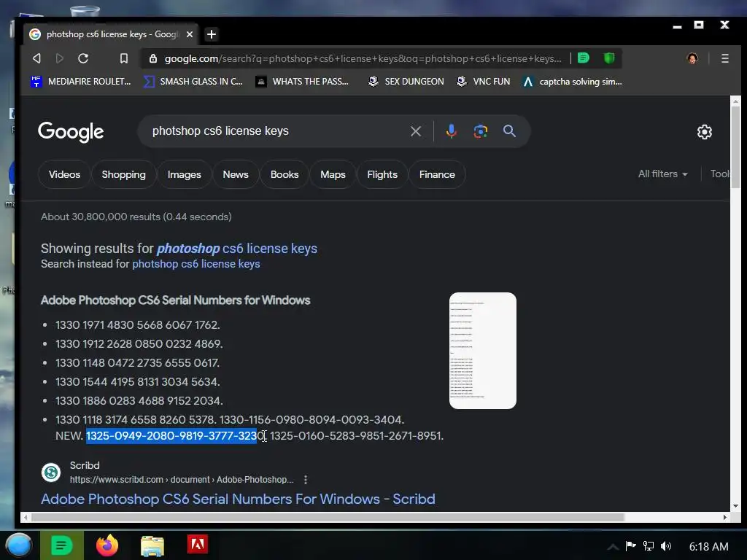The image size is (747, 560).
Task: Switch to Flights results
Action: [382, 174]
